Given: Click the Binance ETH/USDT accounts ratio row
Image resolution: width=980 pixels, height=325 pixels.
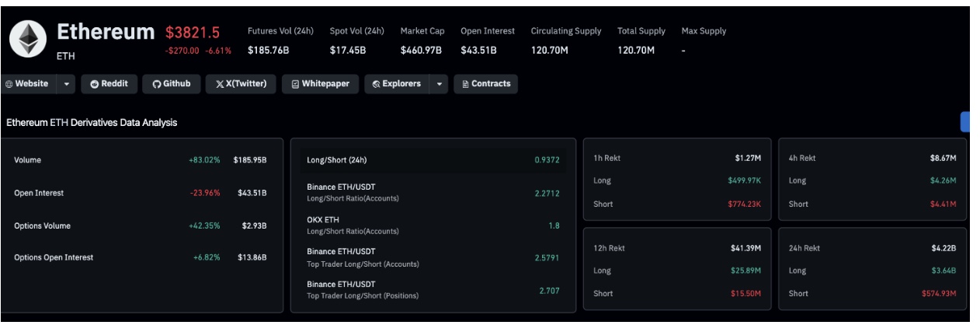Looking at the screenshot, I should pyautogui.click(x=433, y=193).
